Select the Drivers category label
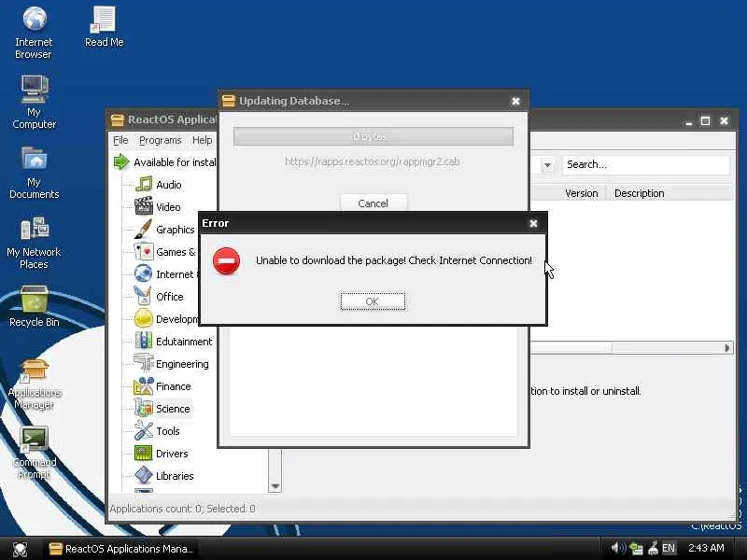 coord(172,454)
